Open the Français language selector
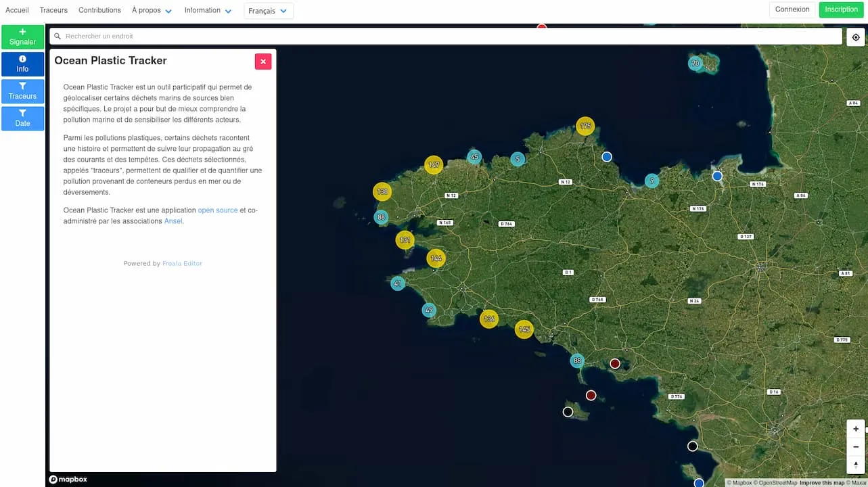Screen dimensions: 868x487 click(x=269, y=11)
